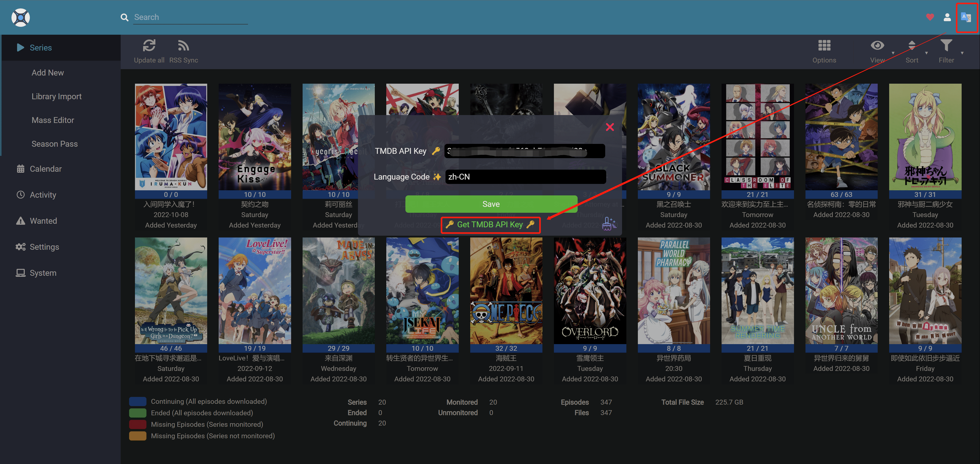Click the title 黑之召唤士

click(x=674, y=205)
